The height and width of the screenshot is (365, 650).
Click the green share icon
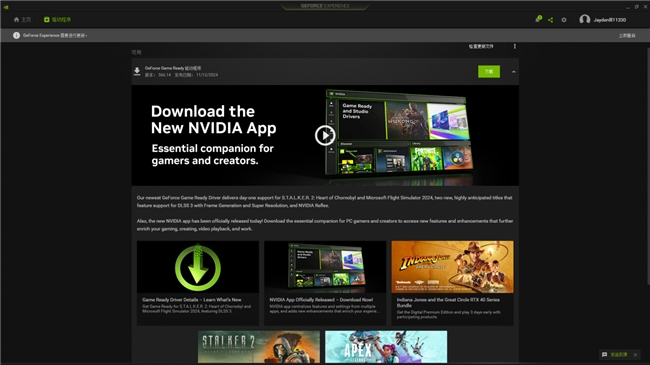pyautogui.click(x=551, y=19)
